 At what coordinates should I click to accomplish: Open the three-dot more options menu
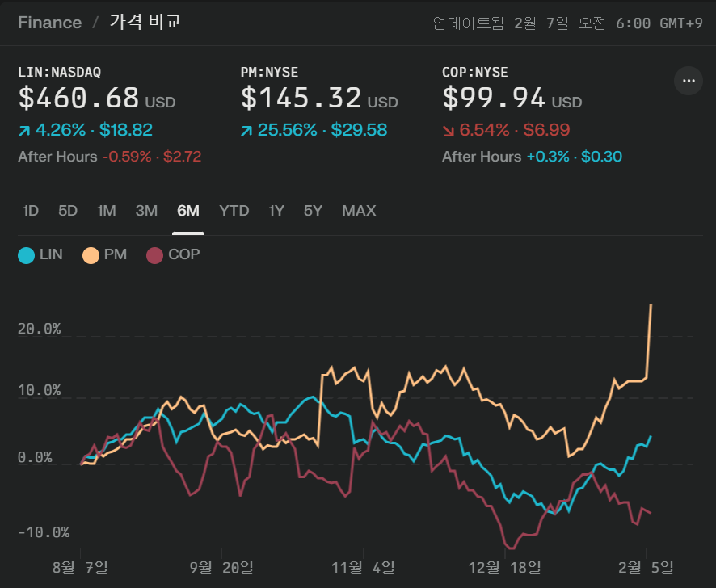689,81
